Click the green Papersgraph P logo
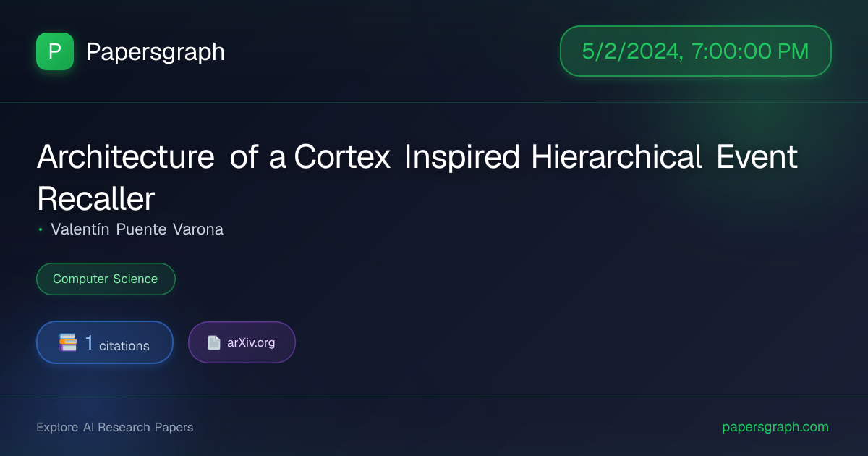The height and width of the screenshot is (456, 868). (x=55, y=51)
